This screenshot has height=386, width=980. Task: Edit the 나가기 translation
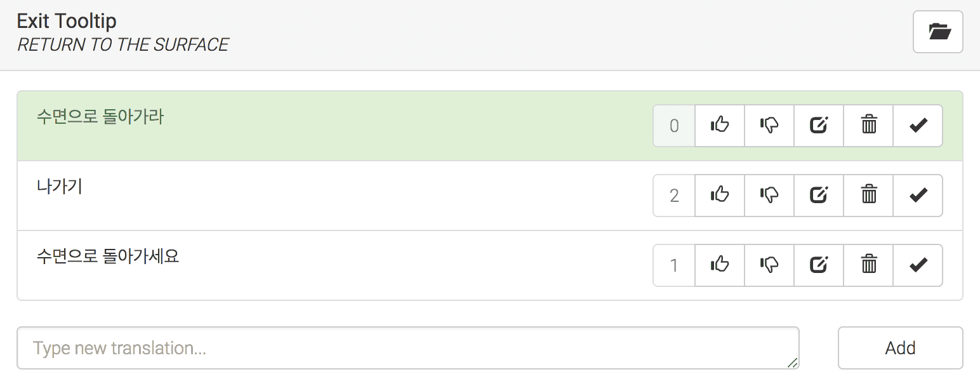[x=819, y=196]
